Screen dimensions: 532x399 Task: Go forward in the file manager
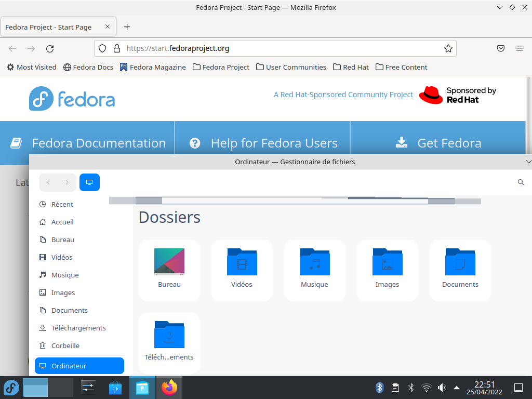pyautogui.click(x=67, y=182)
